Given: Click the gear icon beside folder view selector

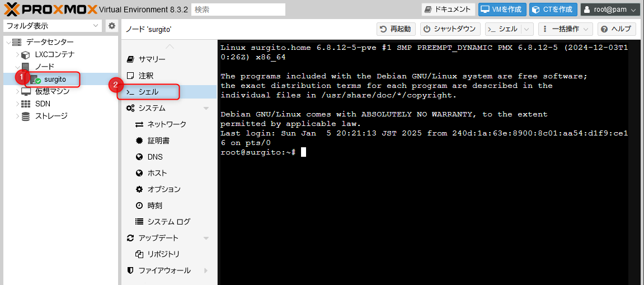Looking at the screenshot, I should point(112,26).
